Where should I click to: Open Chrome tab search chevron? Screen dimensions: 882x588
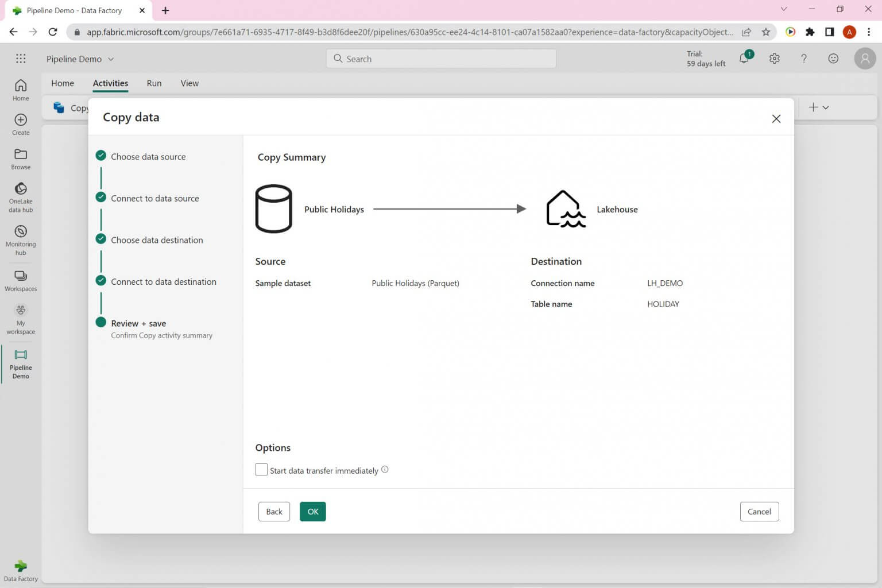(x=783, y=9)
